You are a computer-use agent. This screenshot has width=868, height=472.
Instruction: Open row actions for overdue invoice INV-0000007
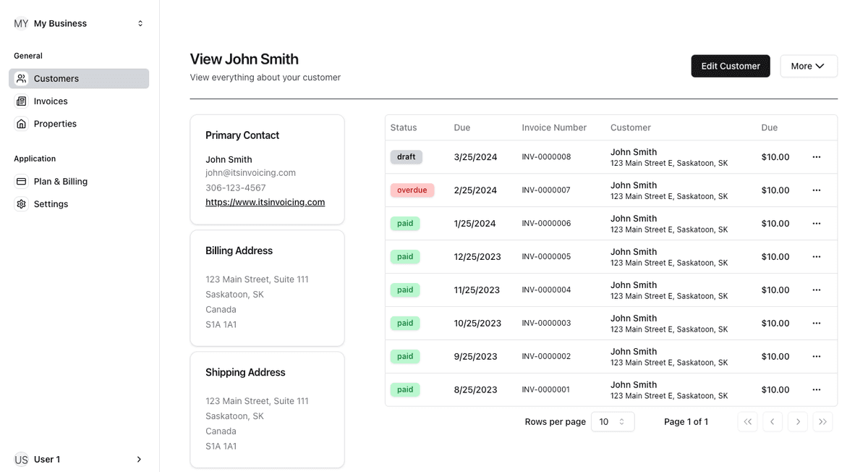(x=816, y=190)
